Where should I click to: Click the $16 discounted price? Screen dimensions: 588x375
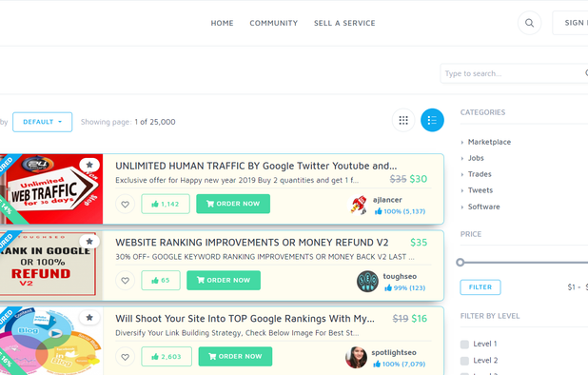420,319
